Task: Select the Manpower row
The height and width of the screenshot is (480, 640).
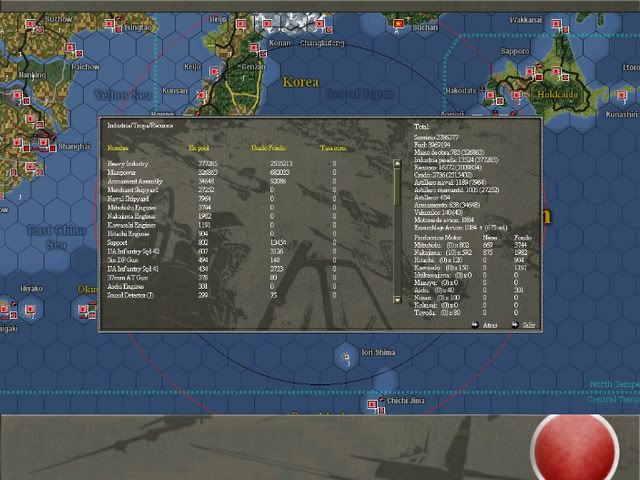Action: (222, 173)
